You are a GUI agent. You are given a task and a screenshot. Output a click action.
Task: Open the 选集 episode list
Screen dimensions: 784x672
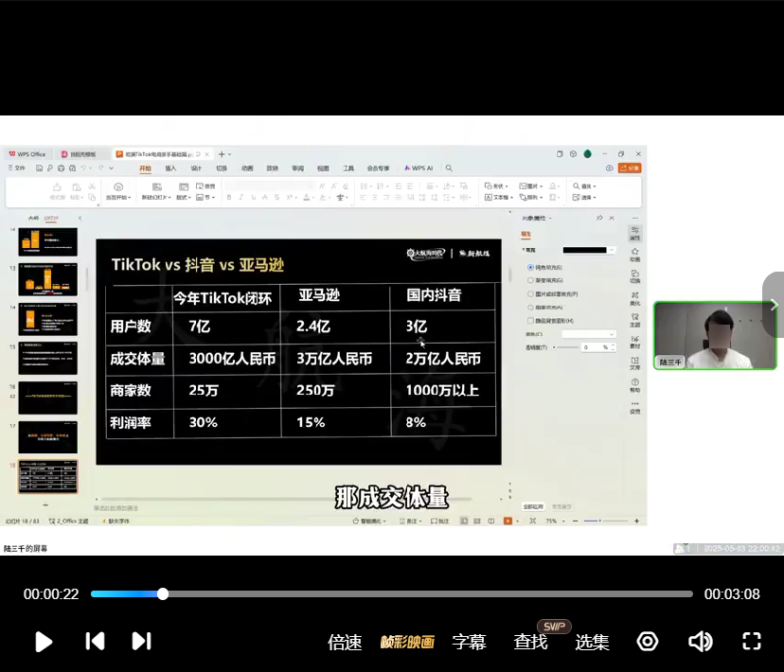point(592,642)
